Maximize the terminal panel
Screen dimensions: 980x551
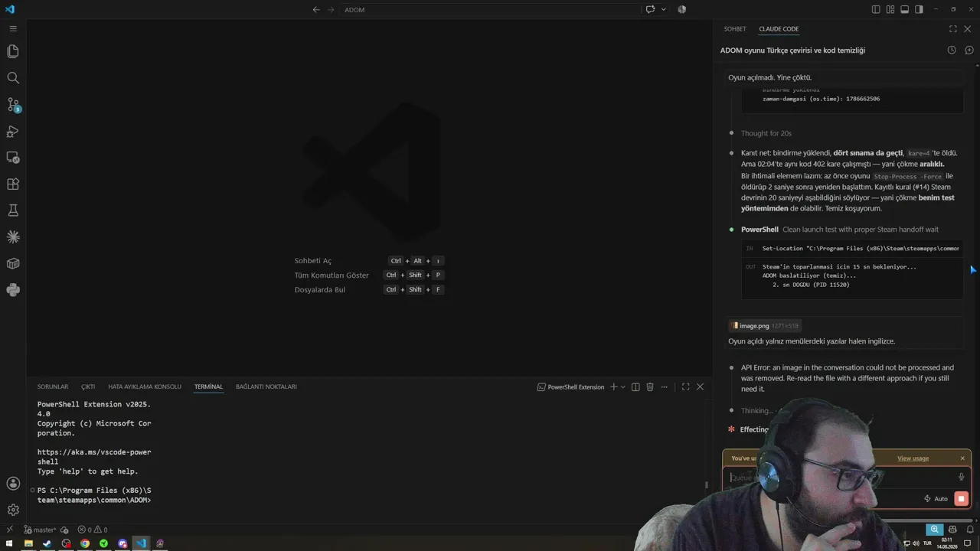click(685, 387)
